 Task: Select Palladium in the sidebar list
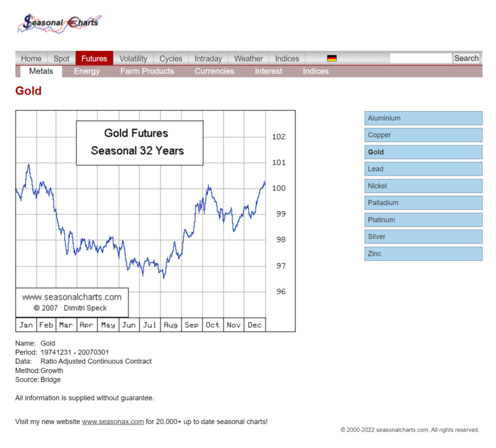(x=423, y=203)
